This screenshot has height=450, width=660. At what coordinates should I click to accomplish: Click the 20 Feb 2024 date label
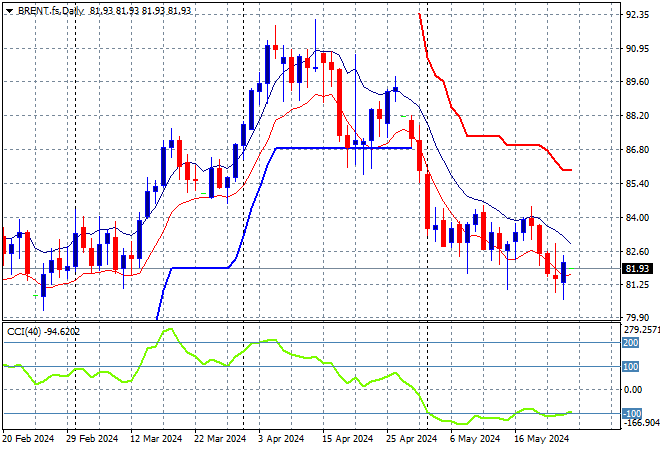[31, 438]
